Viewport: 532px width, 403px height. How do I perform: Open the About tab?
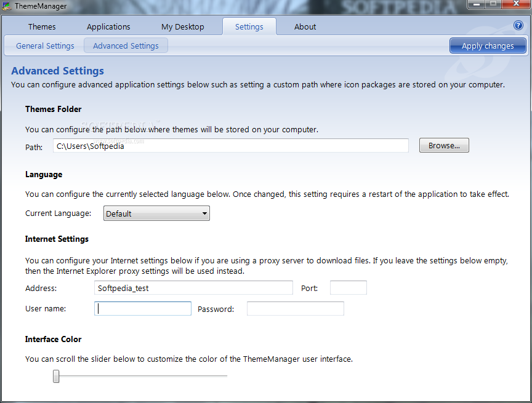(305, 27)
